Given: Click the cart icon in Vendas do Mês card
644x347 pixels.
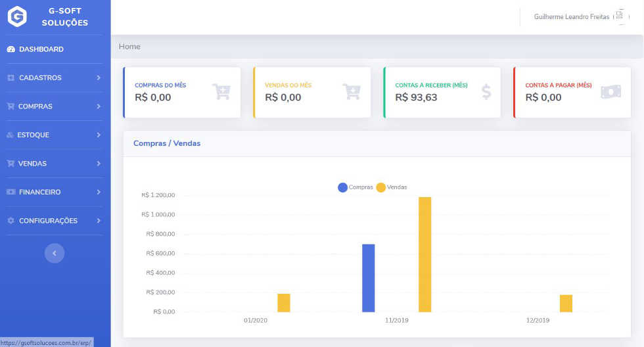Looking at the screenshot, I should pyautogui.click(x=352, y=92).
